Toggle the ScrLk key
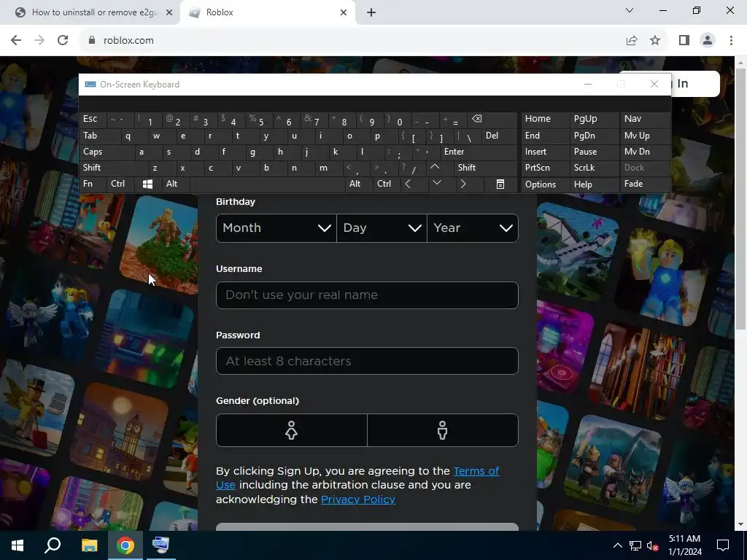747x560 pixels. tap(594, 168)
